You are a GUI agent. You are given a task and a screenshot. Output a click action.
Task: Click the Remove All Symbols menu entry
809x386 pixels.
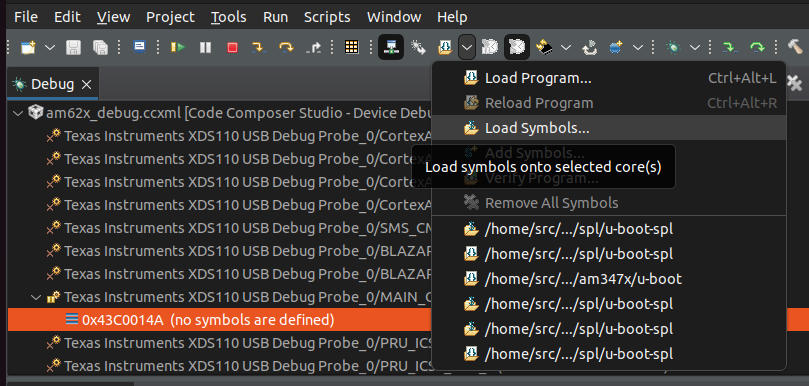pos(609,202)
